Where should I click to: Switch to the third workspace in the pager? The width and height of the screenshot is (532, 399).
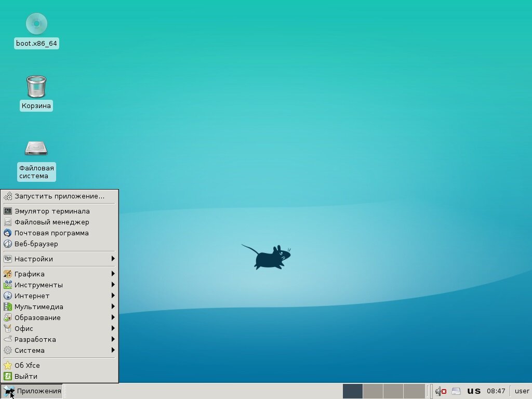tap(393, 391)
